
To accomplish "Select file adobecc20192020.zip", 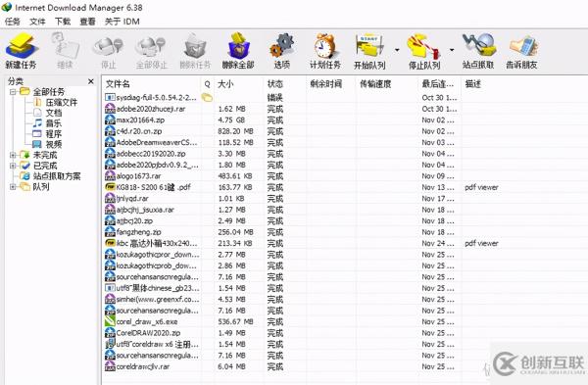I will click(x=151, y=154).
